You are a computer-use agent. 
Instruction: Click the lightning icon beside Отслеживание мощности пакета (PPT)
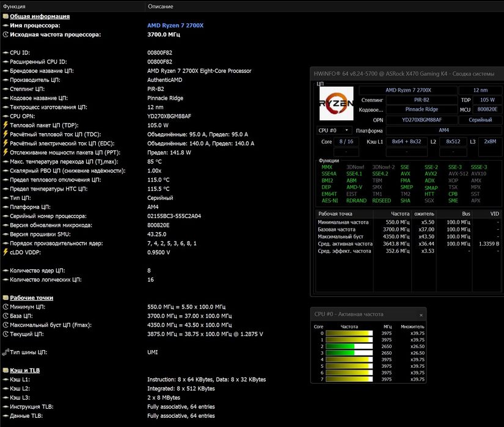pyautogui.click(x=5, y=152)
